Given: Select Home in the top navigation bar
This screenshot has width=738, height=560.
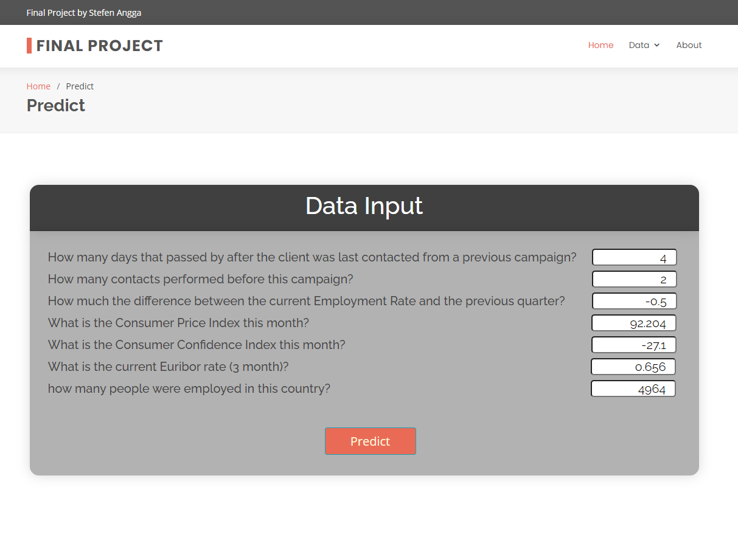Looking at the screenshot, I should (600, 45).
